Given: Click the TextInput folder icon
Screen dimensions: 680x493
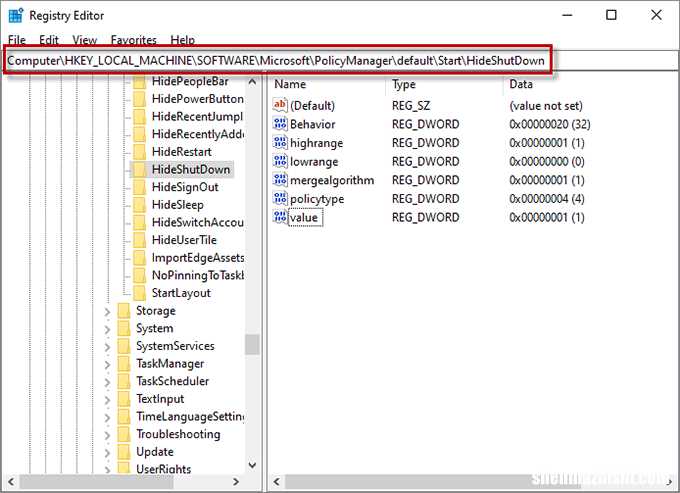Looking at the screenshot, I should point(124,399).
